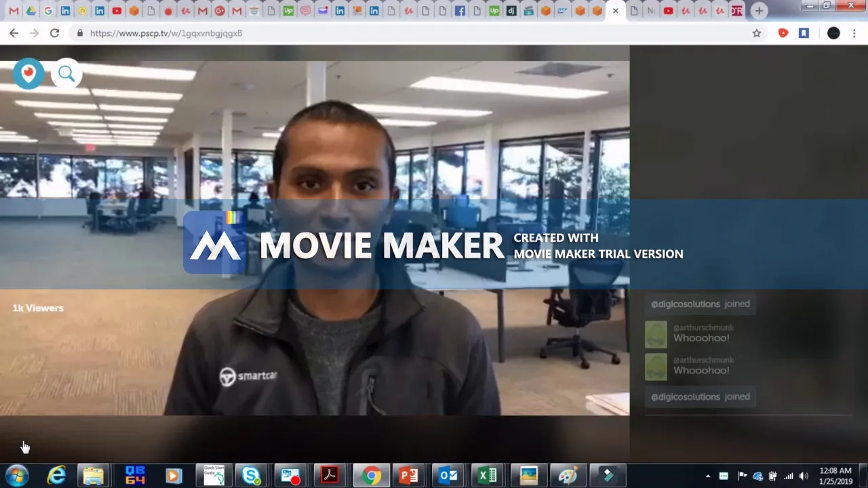
Task: Open Adobe Acrobat from the taskbar
Action: pyautogui.click(x=330, y=476)
